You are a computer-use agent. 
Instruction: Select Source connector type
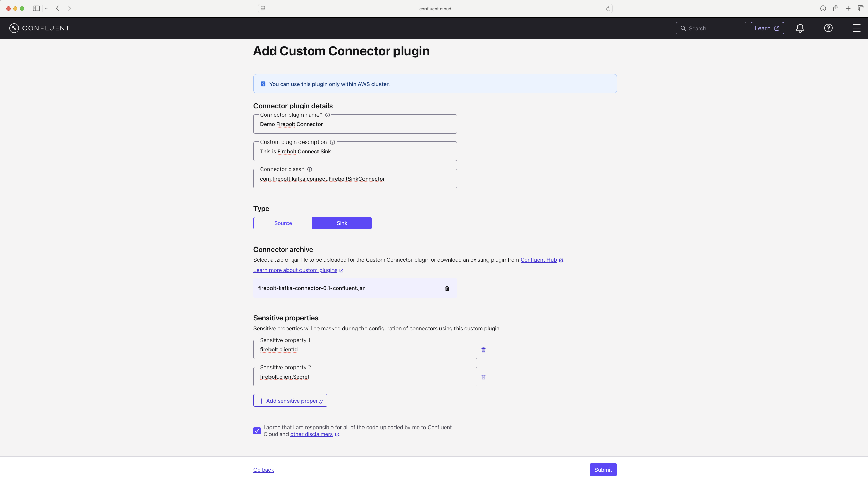pyautogui.click(x=283, y=223)
